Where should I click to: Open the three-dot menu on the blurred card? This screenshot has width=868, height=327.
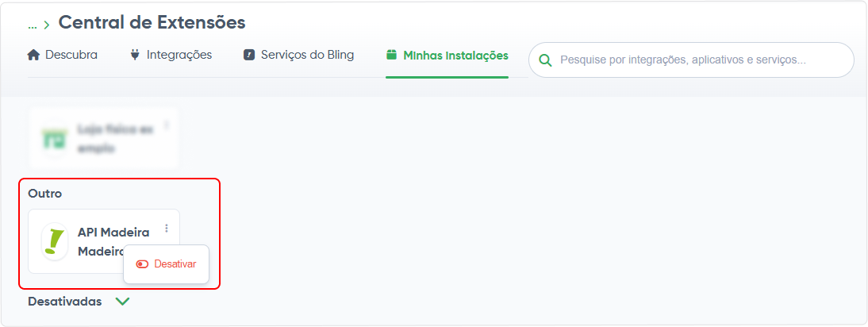167,126
